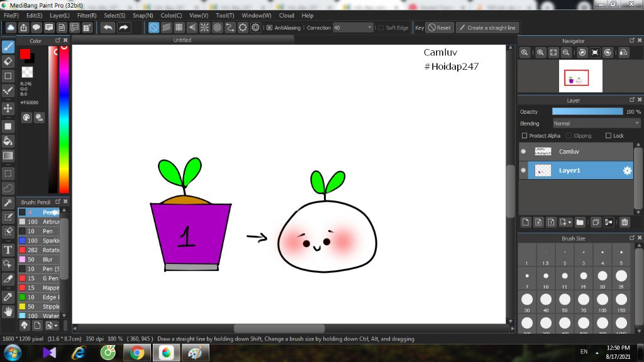Choose the Hand pan tool

point(8,312)
